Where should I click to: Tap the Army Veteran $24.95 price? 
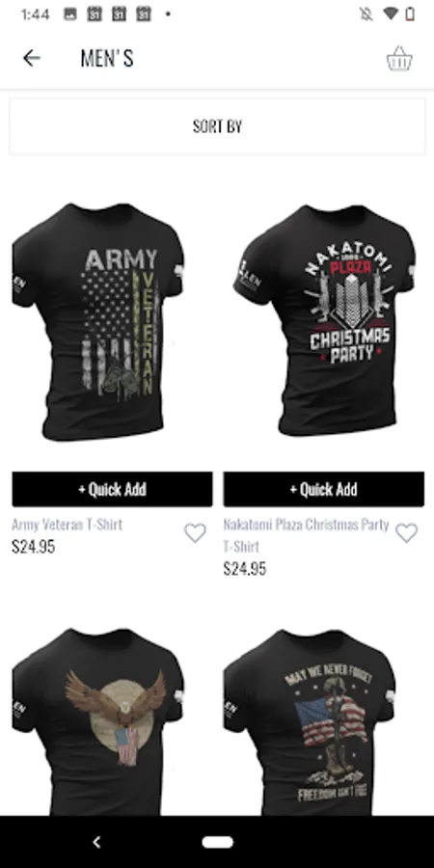33,547
